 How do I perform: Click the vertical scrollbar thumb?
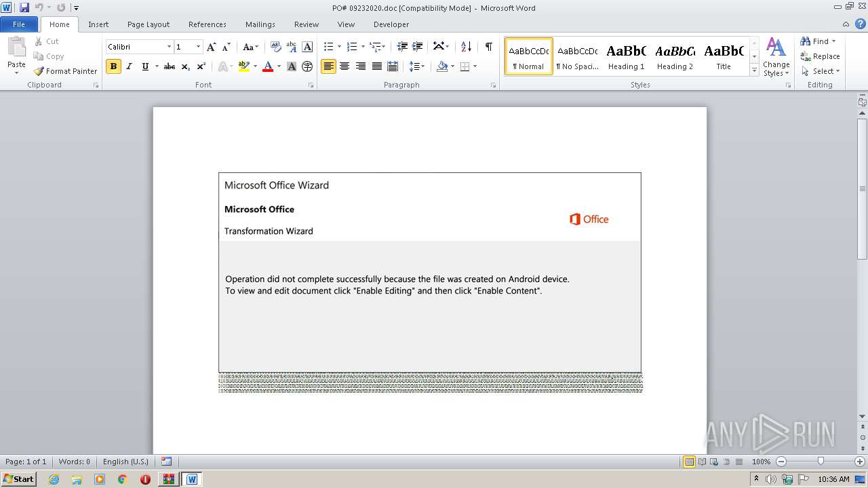click(x=863, y=189)
